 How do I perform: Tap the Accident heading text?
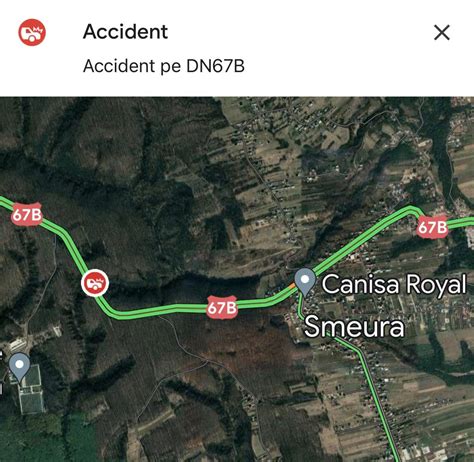[125, 32]
